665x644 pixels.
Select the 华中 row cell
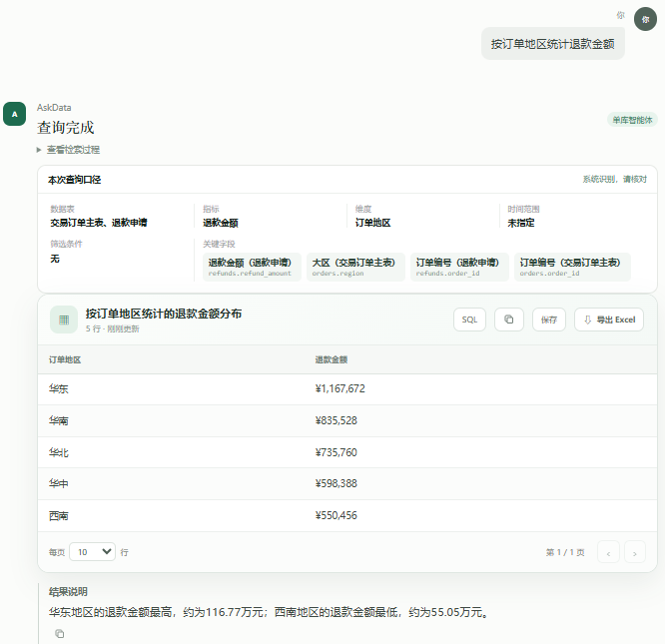coord(59,483)
